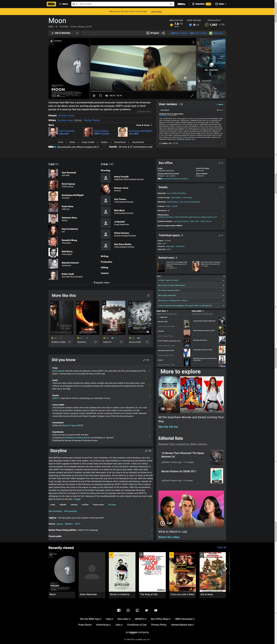Click thumbs up helpful on review
The image size is (277, 644).
tap(160, 143)
